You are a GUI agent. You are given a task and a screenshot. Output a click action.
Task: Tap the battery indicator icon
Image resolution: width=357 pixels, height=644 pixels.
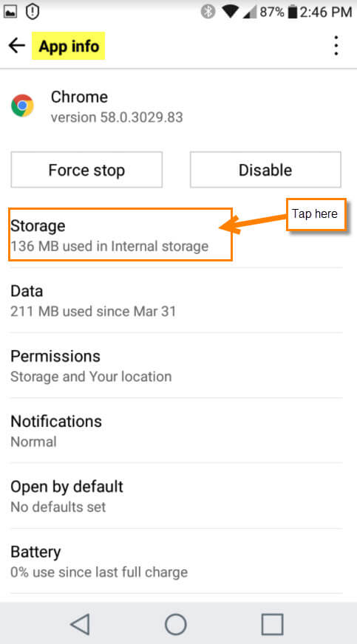(x=293, y=13)
